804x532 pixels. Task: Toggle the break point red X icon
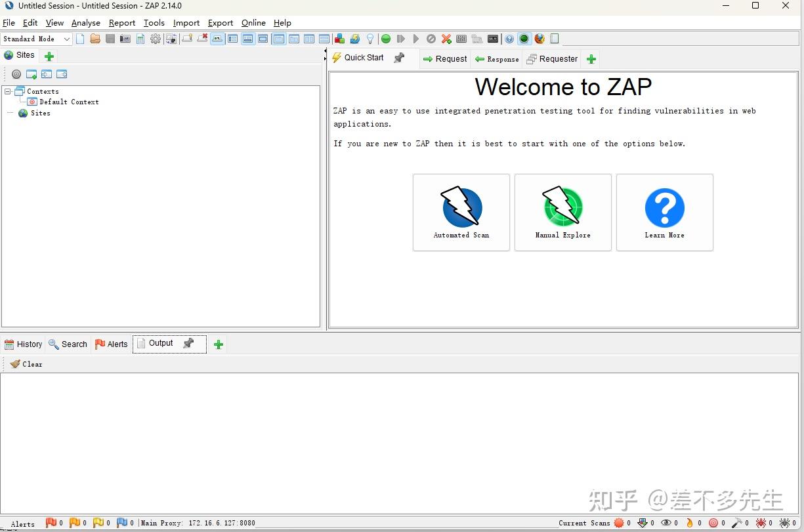tap(446, 39)
